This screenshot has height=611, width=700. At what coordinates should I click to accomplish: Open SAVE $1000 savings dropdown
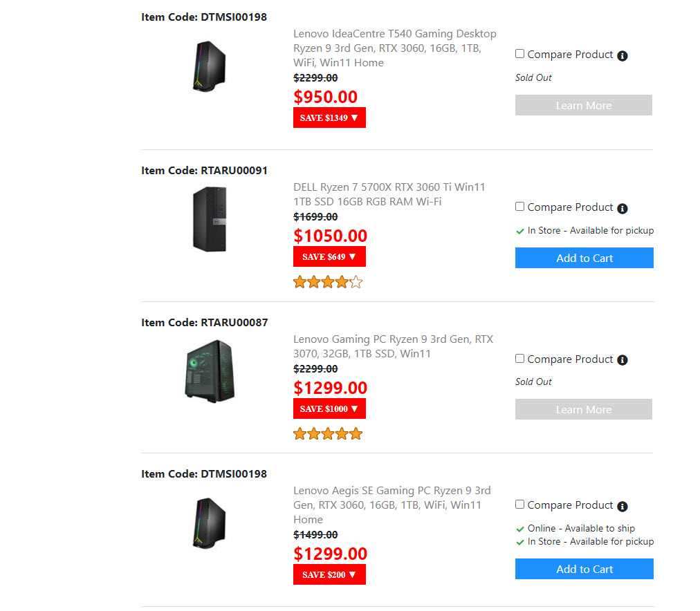(329, 408)
